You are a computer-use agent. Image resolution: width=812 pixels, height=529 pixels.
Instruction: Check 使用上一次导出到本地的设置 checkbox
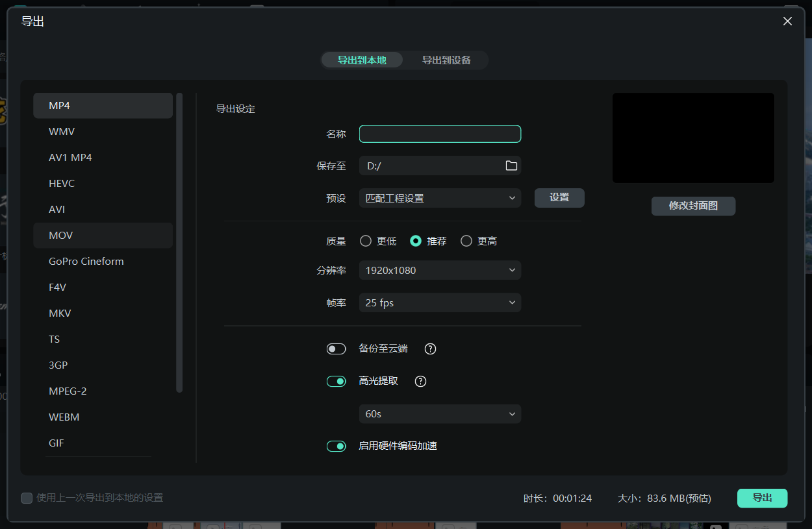click(27, 498)
